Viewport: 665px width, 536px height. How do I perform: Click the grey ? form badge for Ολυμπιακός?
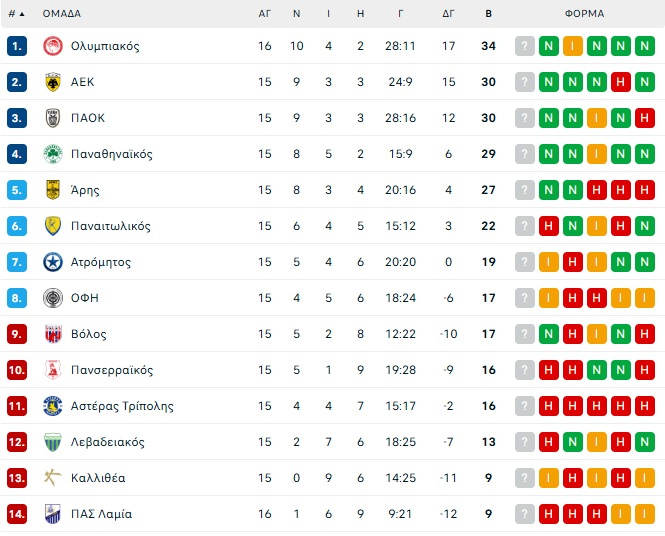[525, 46]
